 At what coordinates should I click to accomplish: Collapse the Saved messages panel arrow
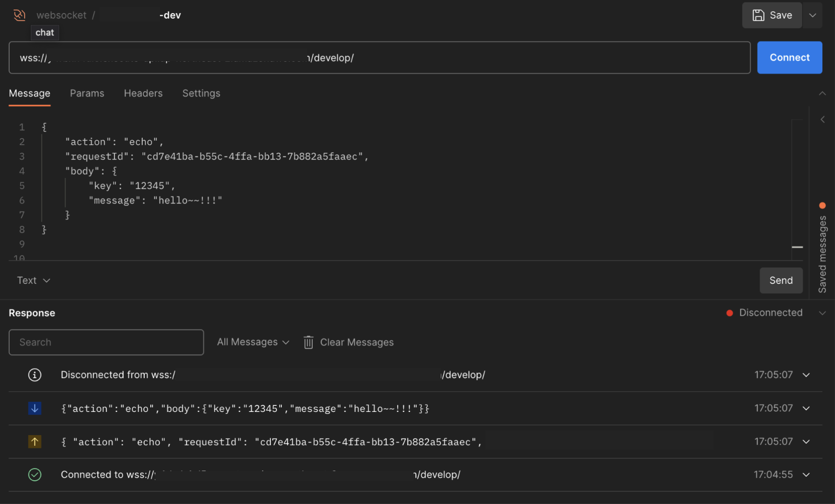point(822,119)
